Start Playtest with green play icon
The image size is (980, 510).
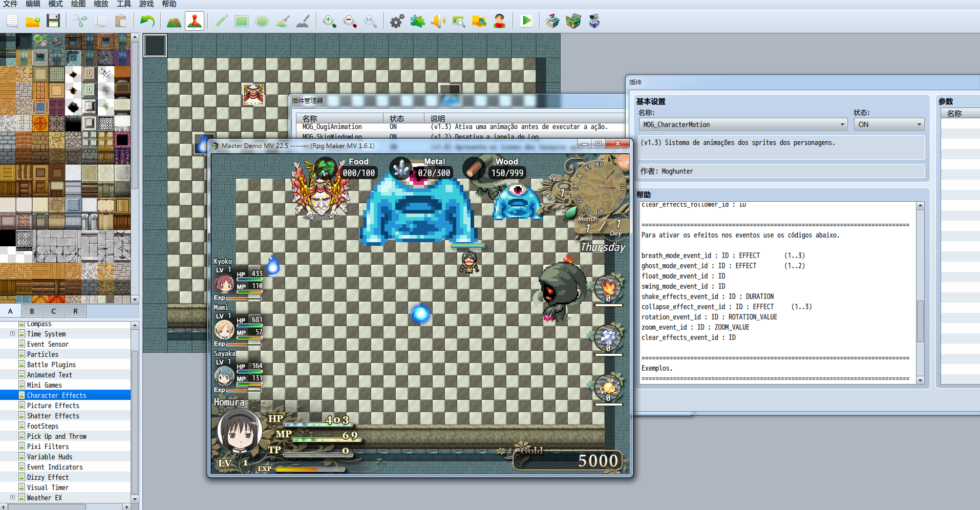click(526, 21)
